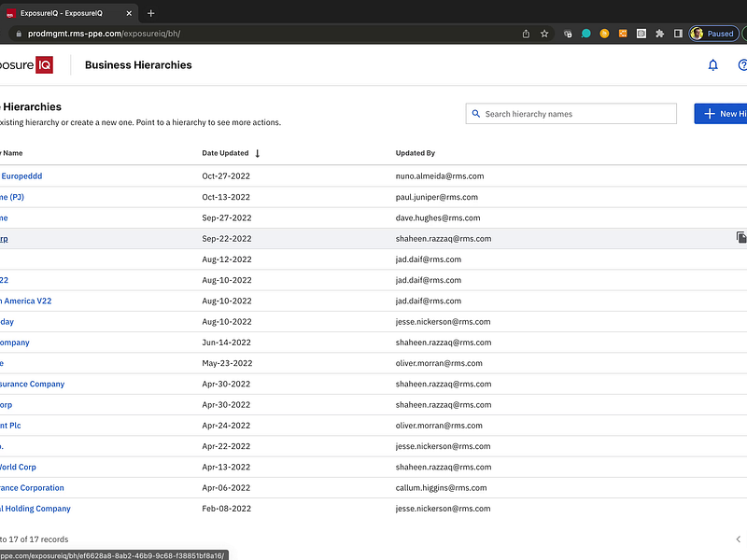Bookmark this page with the star icon
747x560 pixels.
[x=544, y=34]
